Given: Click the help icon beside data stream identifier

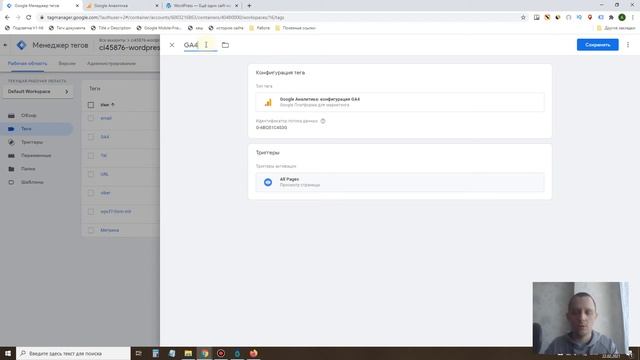Looking at the screenshot, I should pos(323,121).
